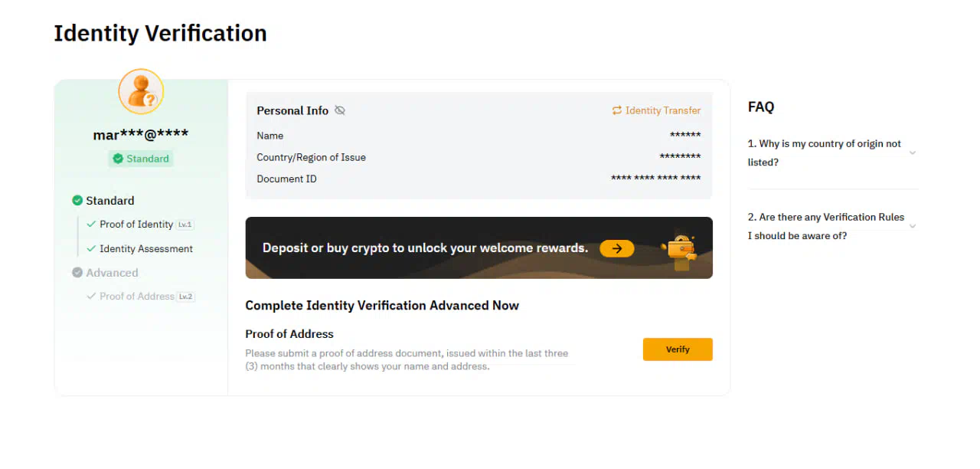
Task: Click the yellow Verify button
Action: (678, 349)
